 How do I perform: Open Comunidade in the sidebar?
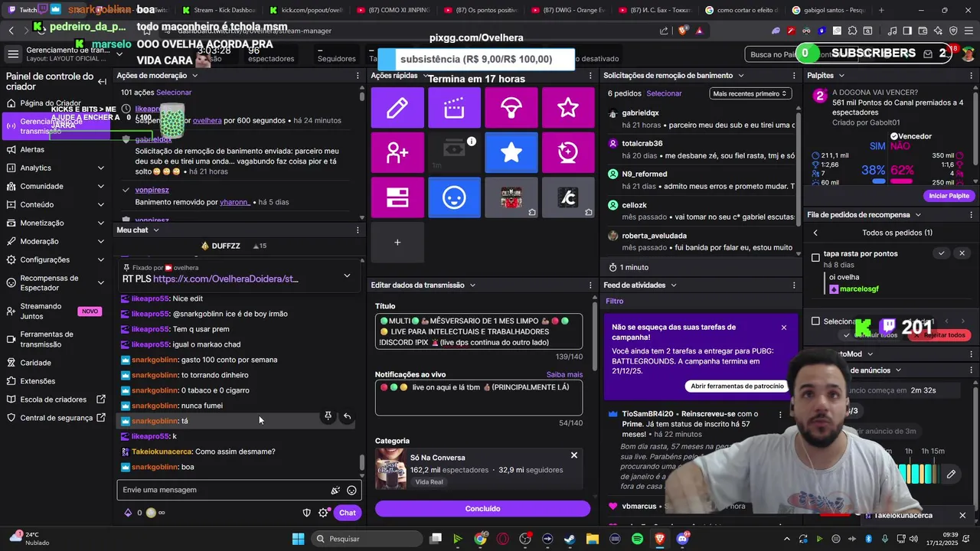[41, 186]
